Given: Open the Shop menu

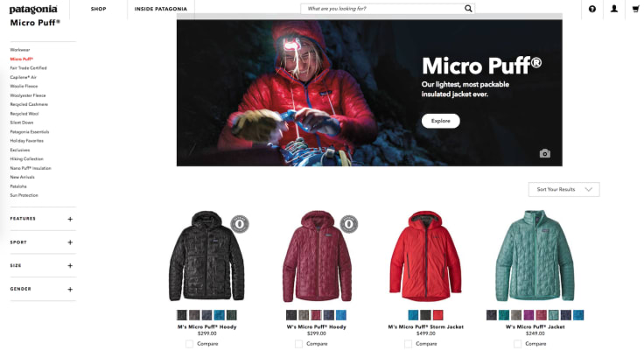Looking at the screenshot, I should point(99,9).
